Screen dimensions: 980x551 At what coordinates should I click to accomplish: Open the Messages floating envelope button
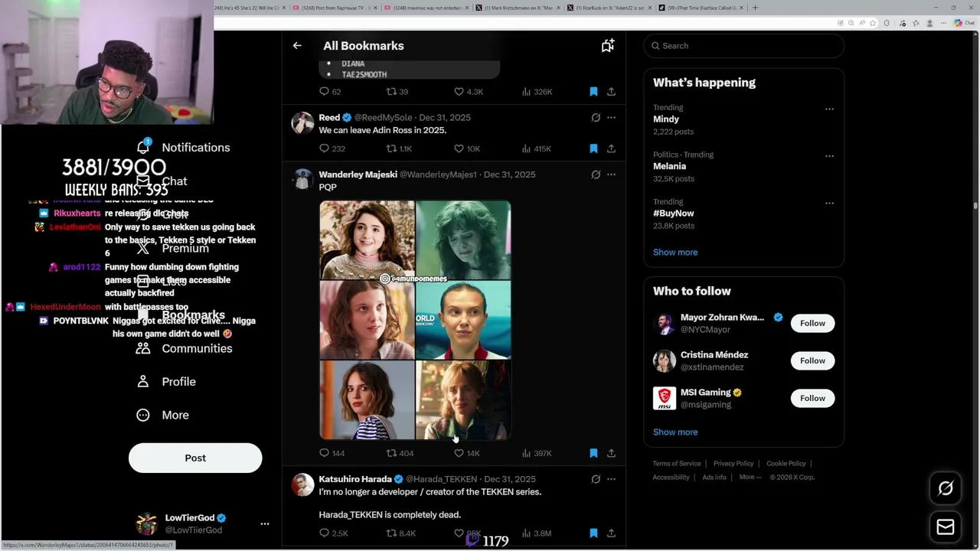[x=946, y=527]
